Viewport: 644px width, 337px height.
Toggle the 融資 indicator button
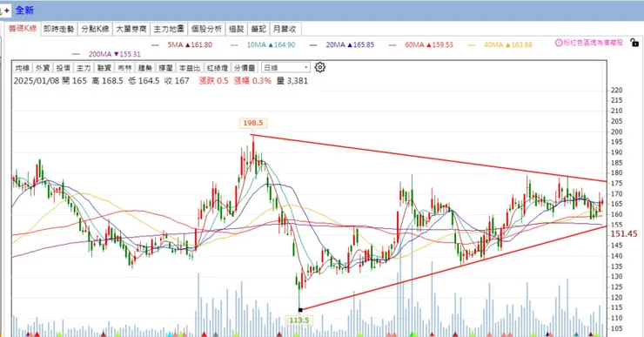click(104, 68)
